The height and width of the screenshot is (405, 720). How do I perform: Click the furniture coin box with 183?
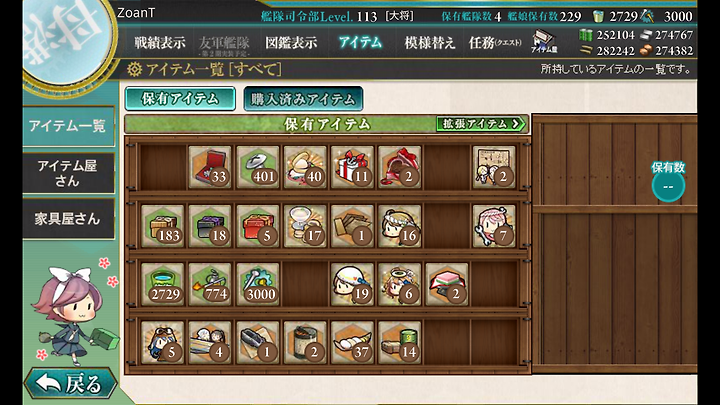tap(163, 226)
